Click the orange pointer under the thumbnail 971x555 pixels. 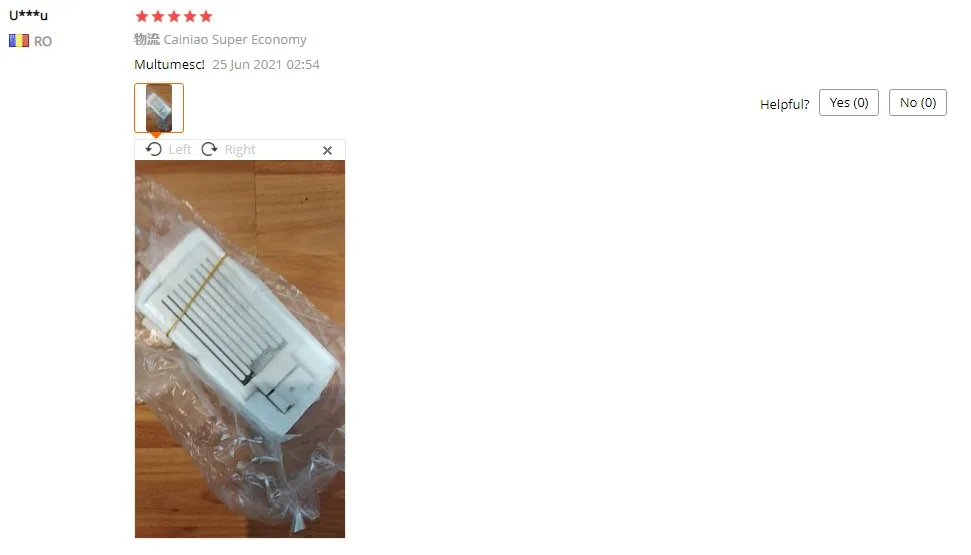[156, 135]
